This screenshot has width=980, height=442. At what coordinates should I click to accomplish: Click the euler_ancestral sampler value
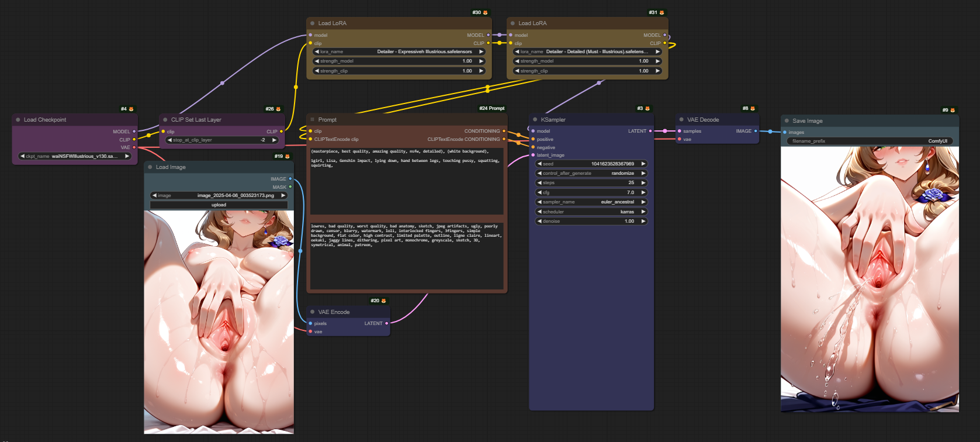pos(617,202)
